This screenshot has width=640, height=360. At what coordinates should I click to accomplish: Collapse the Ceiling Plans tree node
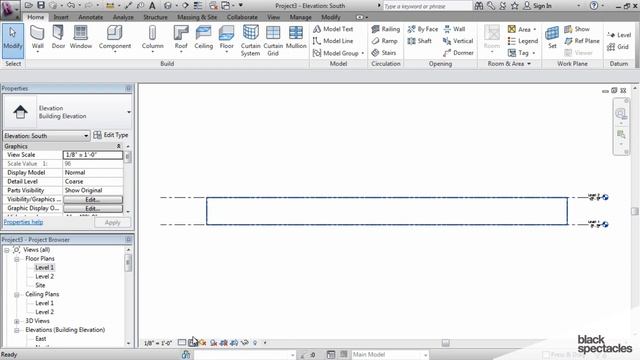(x=17, y=294)
